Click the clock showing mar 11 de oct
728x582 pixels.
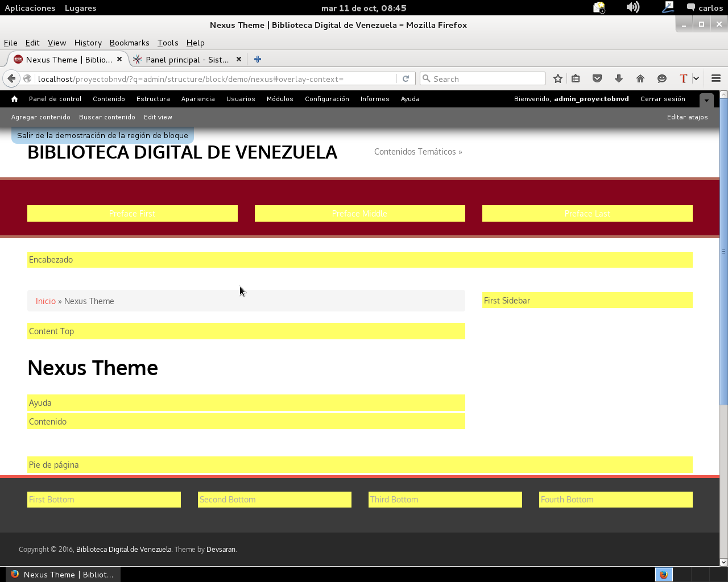coord(363,8)
